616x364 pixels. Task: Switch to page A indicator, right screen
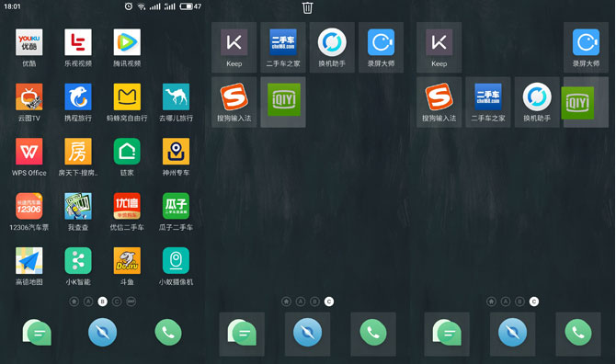[x=506, y=301]
